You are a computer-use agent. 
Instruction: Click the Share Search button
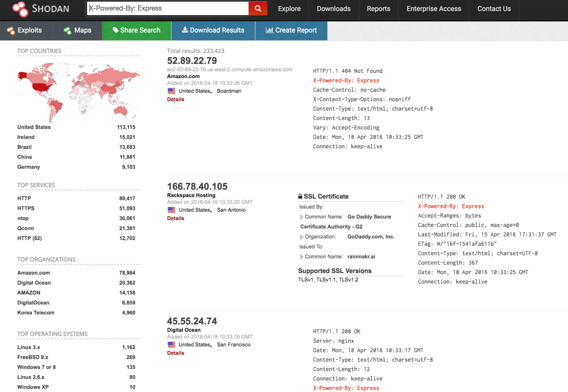(136, 30)
